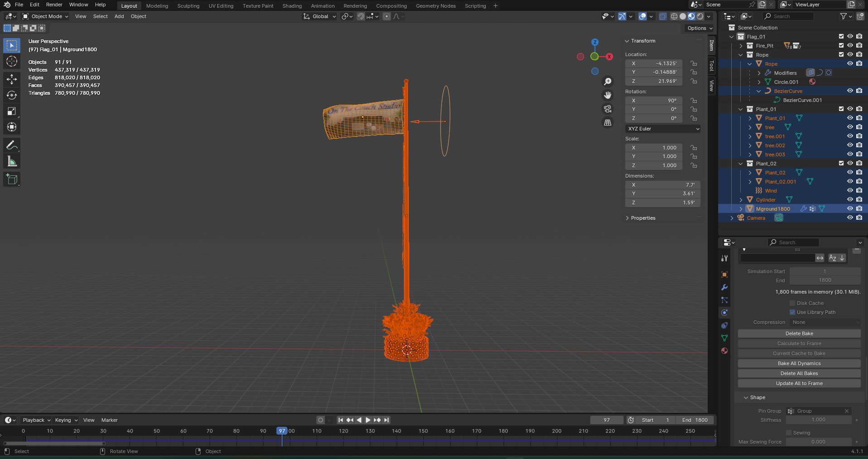868x459 pixels.
Task: Click the Stiffness slider field
Action: 818,420
